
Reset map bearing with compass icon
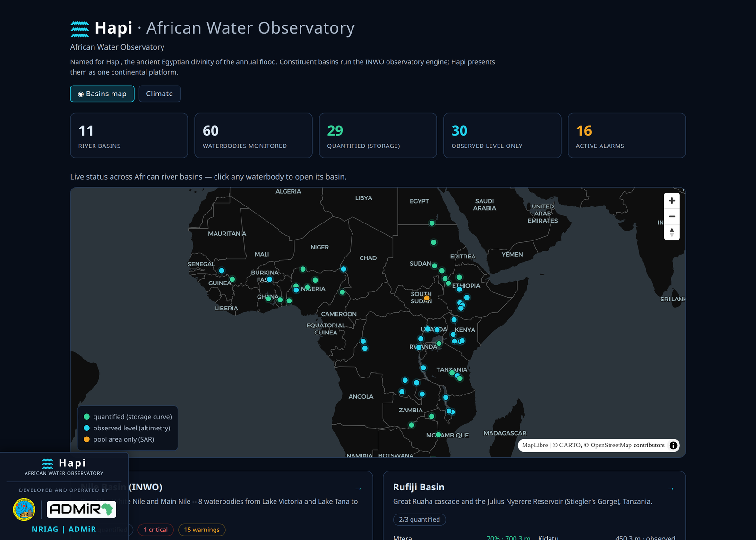(671, 232)
